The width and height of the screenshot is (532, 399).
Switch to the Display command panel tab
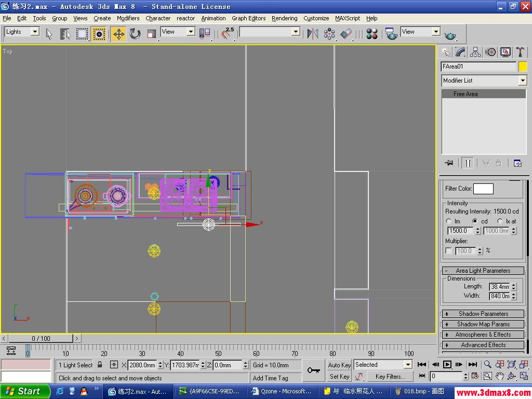pyautogui.click(x=505, y=52)
